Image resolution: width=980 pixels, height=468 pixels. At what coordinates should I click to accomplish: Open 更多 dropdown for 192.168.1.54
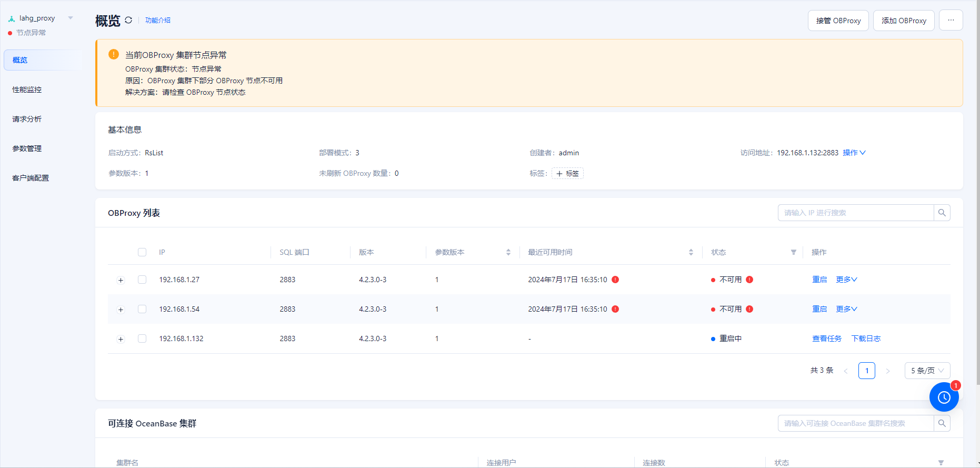[846, 309]
